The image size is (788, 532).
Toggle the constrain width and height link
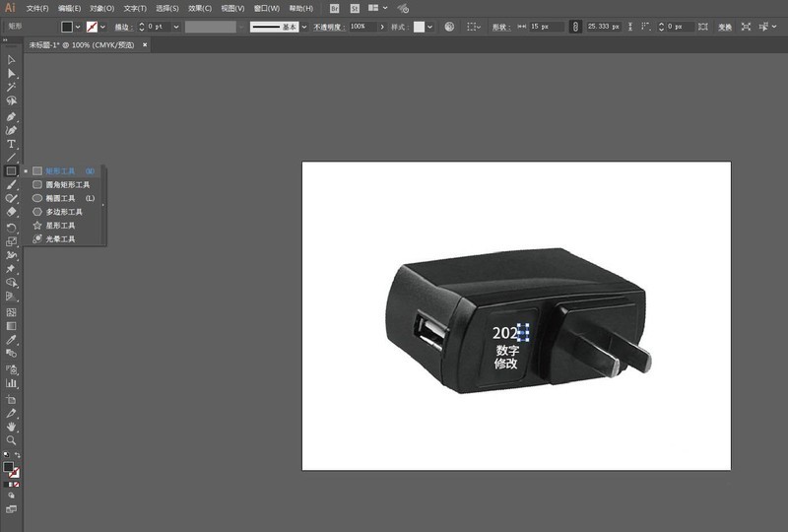(573, 27)
